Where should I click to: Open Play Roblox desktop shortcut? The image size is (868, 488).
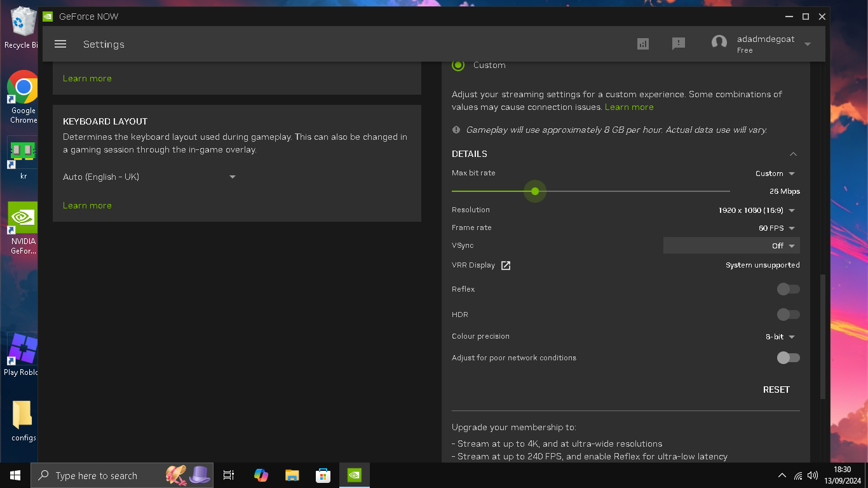(23, 355)
